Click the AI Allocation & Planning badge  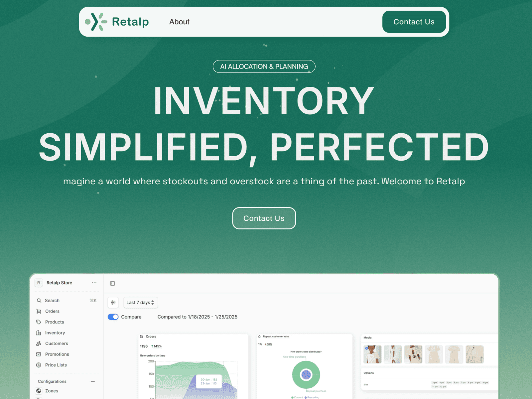[x=264, y=66]
